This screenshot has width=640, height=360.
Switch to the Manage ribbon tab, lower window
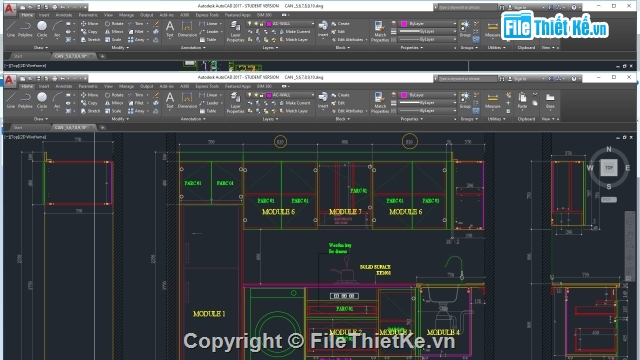[x=126, y=87]
